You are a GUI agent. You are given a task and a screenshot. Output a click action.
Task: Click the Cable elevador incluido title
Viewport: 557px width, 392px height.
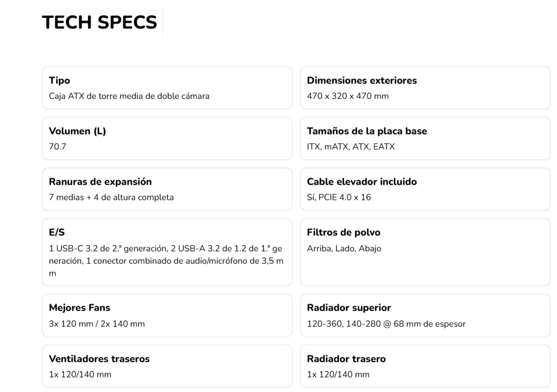click(x=362, y=182)
